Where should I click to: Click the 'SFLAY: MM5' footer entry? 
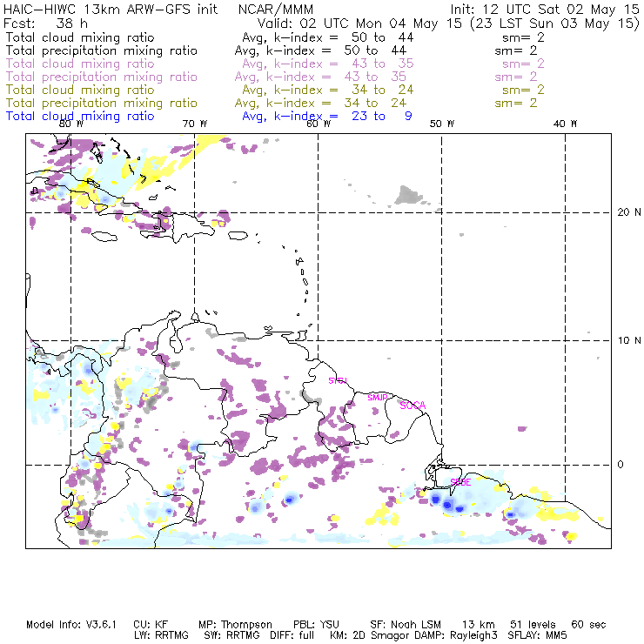pos(537,635)
